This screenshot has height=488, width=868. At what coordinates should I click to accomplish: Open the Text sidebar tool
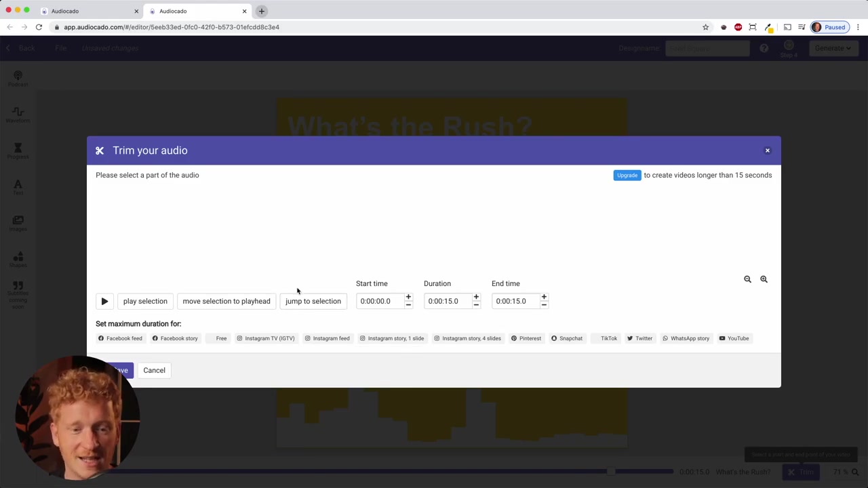[x=18, y=187]
